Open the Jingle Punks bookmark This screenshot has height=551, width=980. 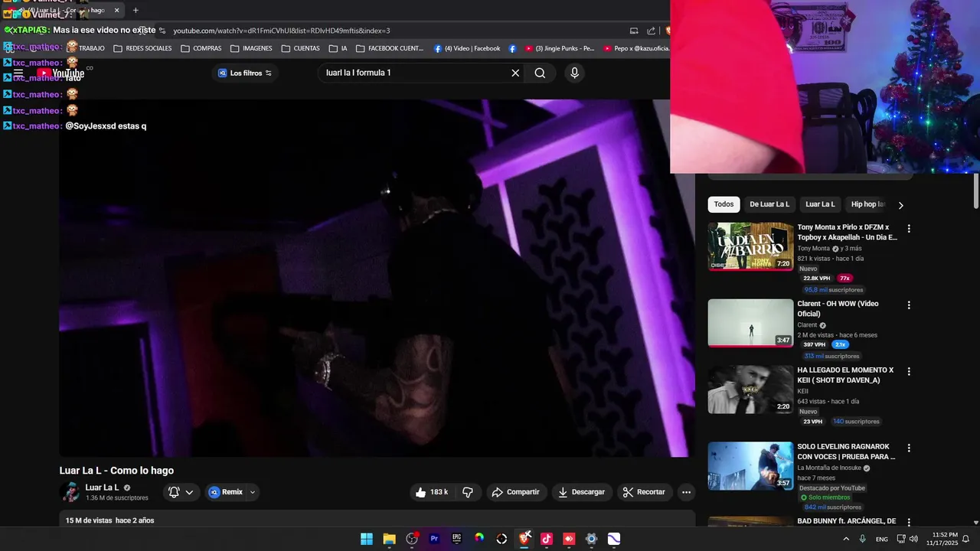coord(559,48)
